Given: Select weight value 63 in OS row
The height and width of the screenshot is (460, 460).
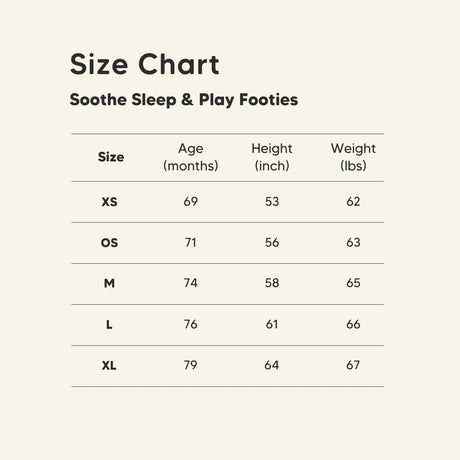Looking at the screenshot, I should [353, 242].
